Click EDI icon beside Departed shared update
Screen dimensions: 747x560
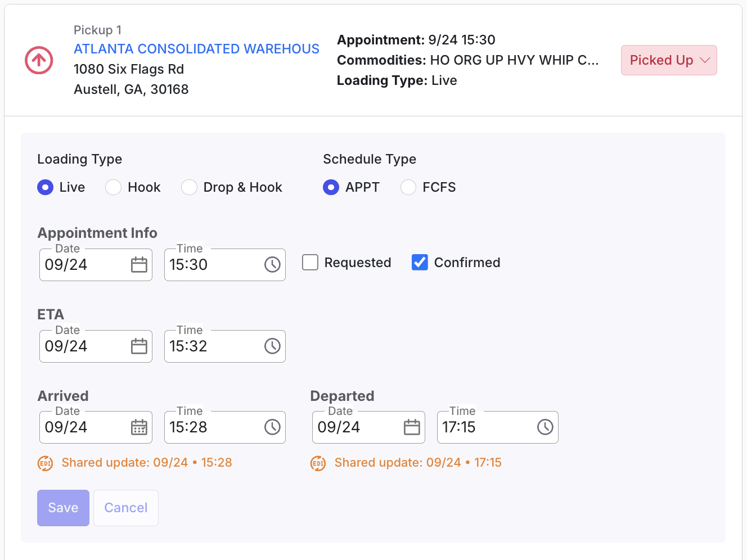pyautogui.click(x=318, y=463)
